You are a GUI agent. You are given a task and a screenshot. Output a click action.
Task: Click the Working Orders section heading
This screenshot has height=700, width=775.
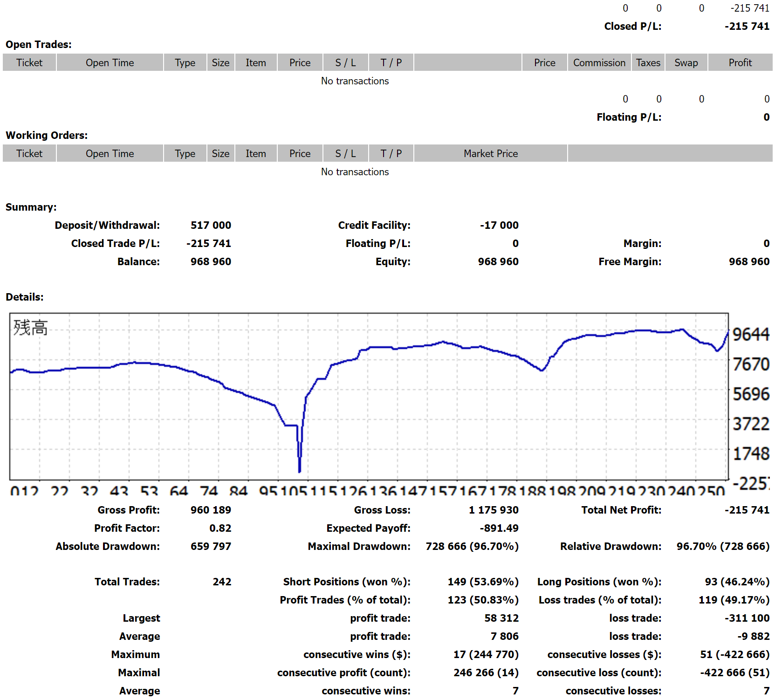coord(47,135)
